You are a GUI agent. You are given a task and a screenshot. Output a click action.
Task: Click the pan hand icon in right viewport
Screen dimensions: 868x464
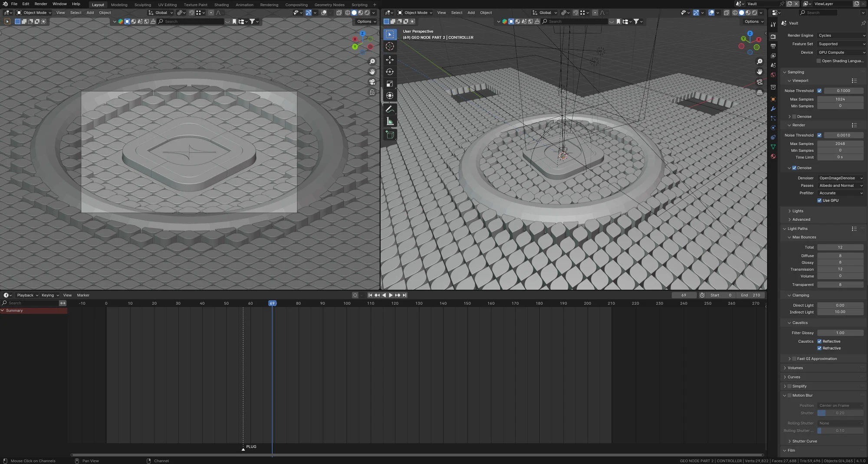(x=759, y=72)
